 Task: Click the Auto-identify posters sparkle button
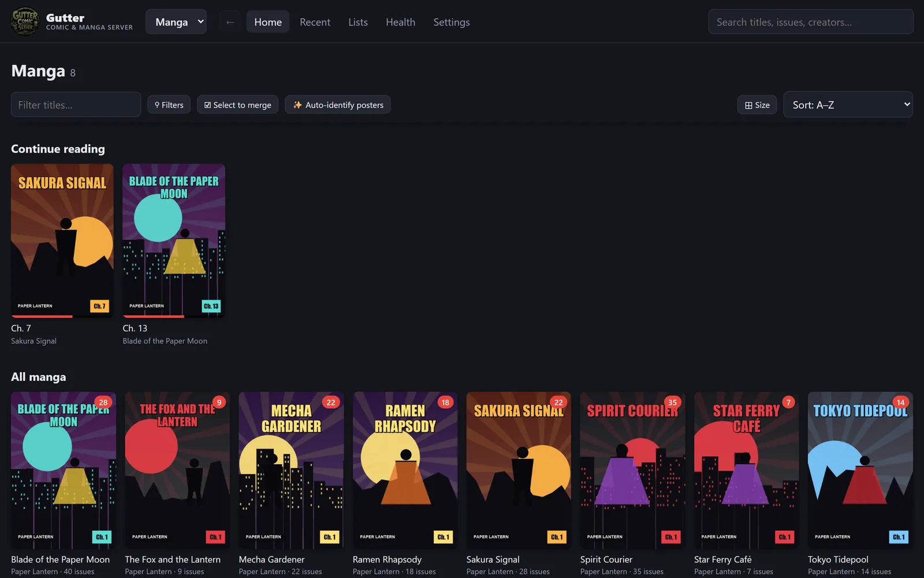[x=338, y=105]
